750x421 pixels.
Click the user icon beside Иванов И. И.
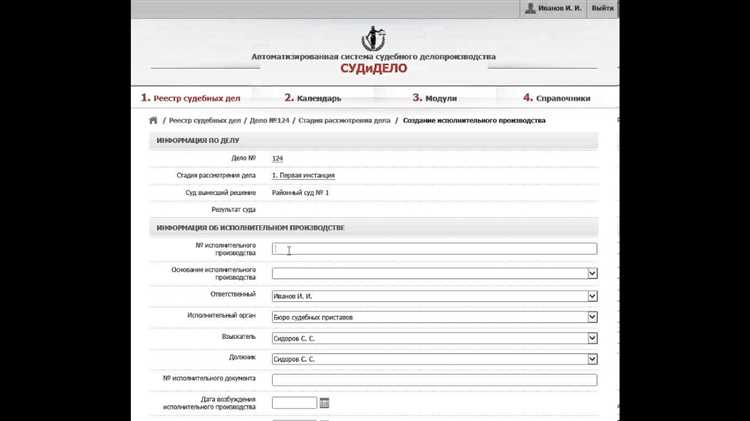click(530, 8)
